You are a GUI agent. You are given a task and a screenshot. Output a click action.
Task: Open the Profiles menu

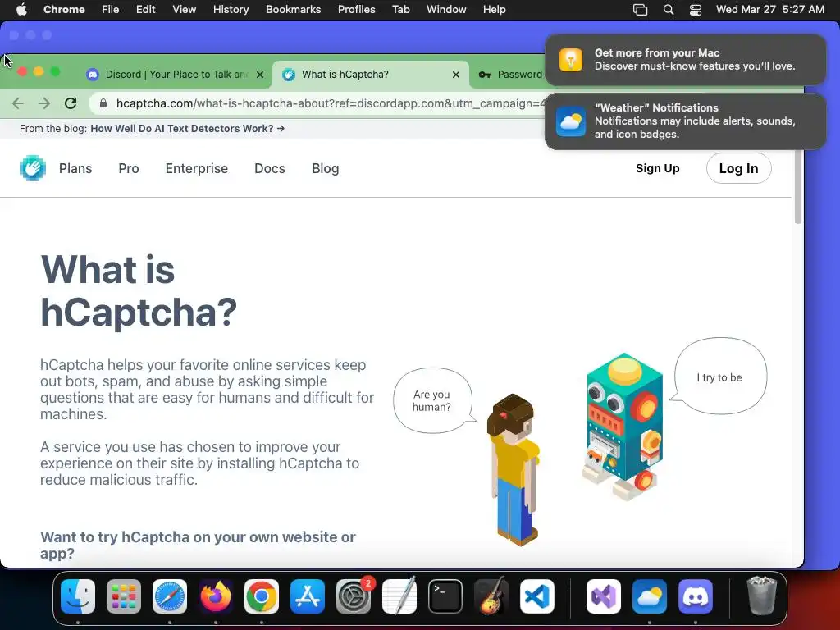(356, 10)
